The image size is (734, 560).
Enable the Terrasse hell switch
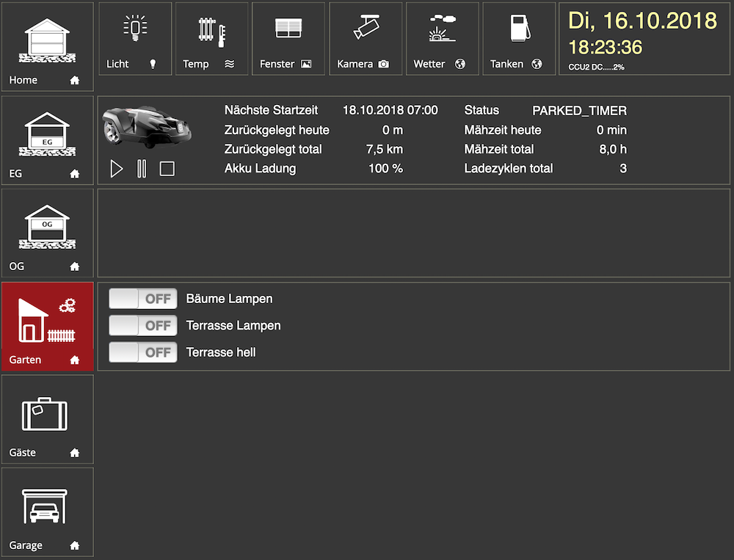click(x=143, y=352)
